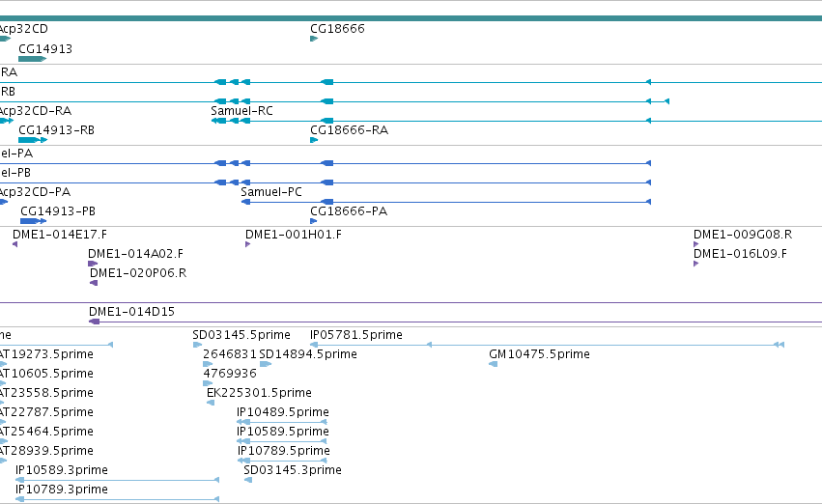
Task: Click the CG18666-PA label
Action: (x=349, y=211)
